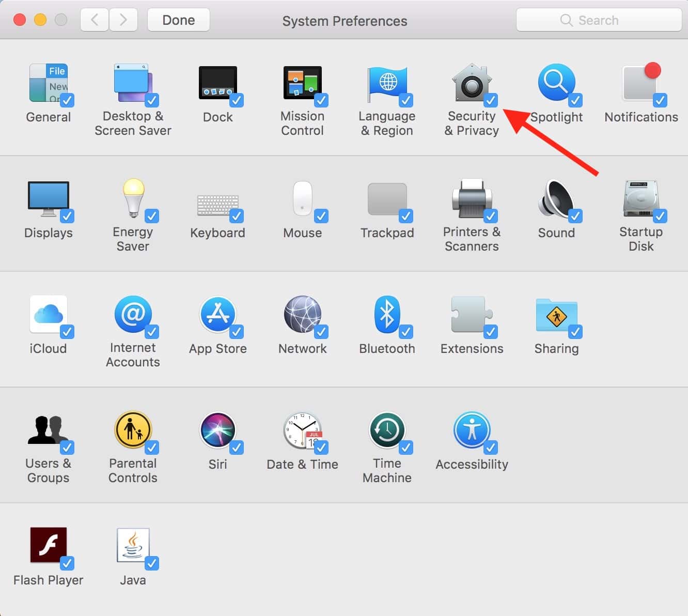Uncheck the Java pane checkbox
The height and width of the screenshot is (616, 688).
click(x=152, y=563)
